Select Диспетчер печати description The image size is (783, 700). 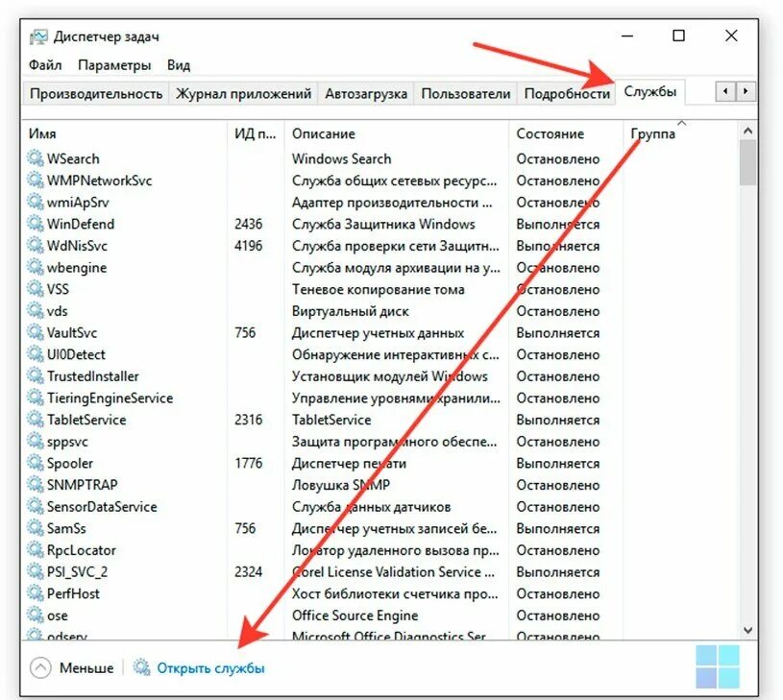349,464
